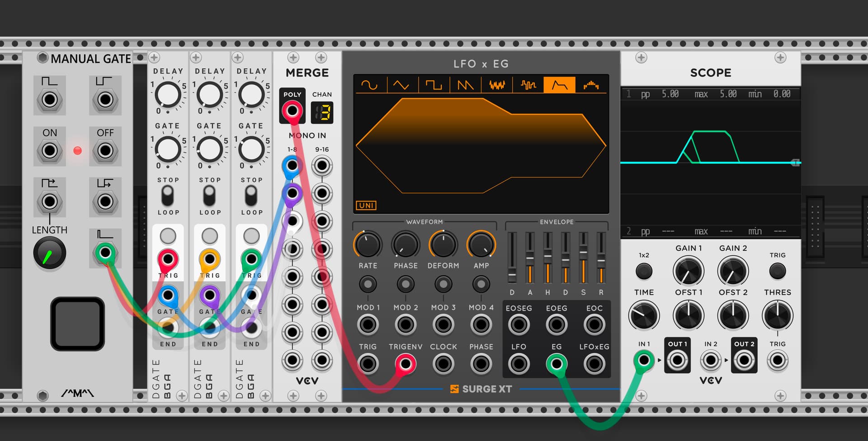868x441 pixels.
Task: Toggle STOP/LOOP switch on second DGATE module
Action: tap(209, 196)
